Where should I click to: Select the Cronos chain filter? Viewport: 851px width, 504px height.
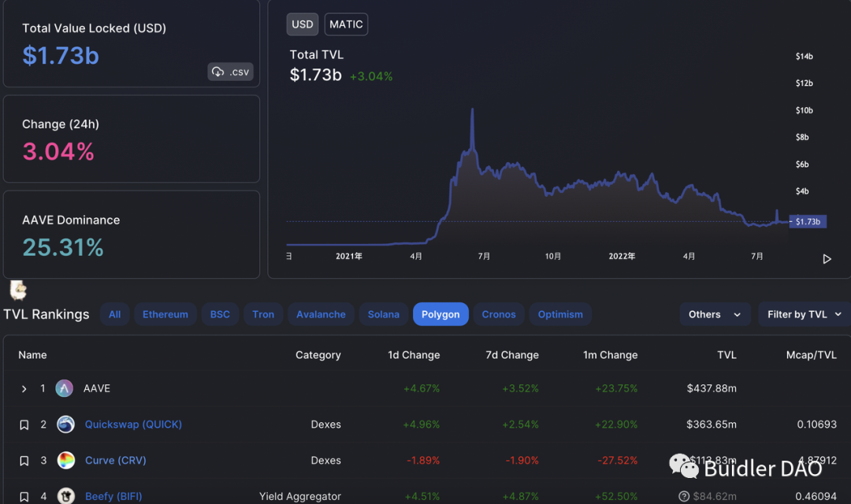coord(499,314)
